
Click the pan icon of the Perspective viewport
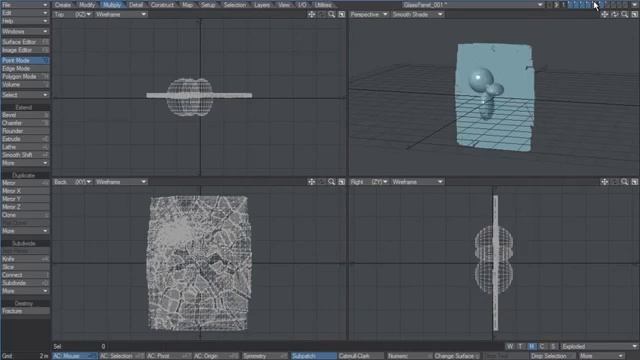[x=604, y=14]
